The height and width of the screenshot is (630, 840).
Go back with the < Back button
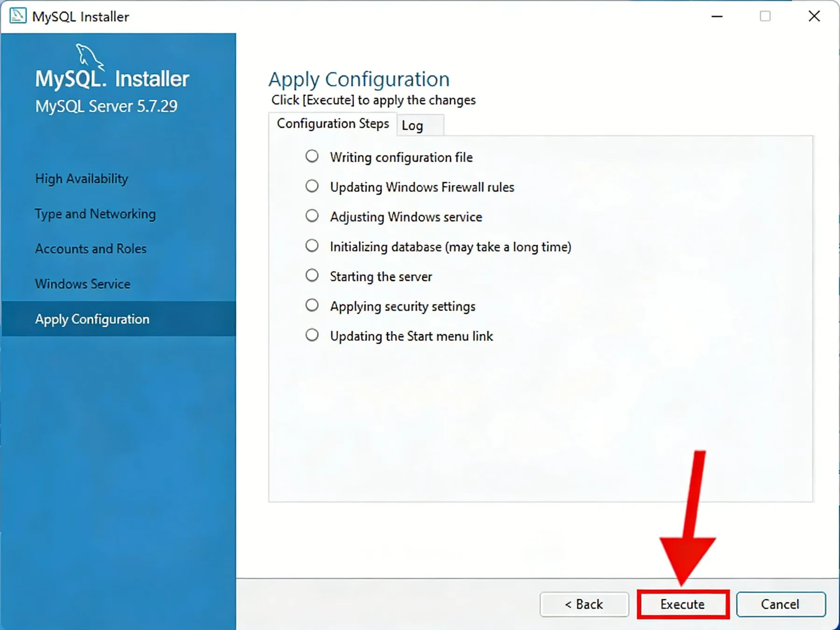point(584,604)
